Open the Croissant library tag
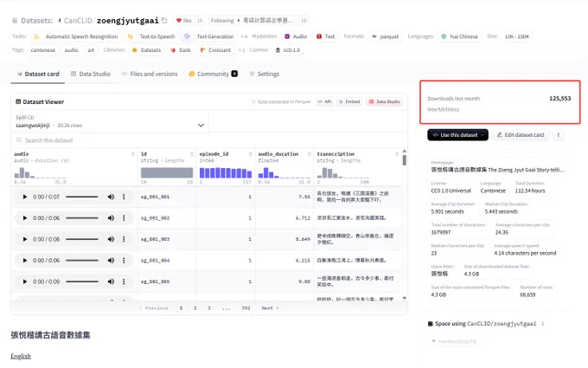588x368 pixels. click(x=215, y=50)
